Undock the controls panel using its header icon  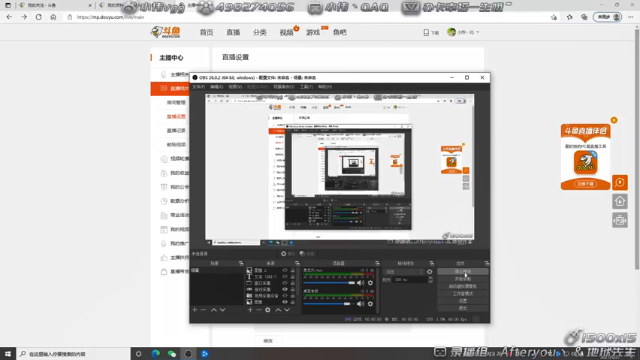tap(487, 263)
